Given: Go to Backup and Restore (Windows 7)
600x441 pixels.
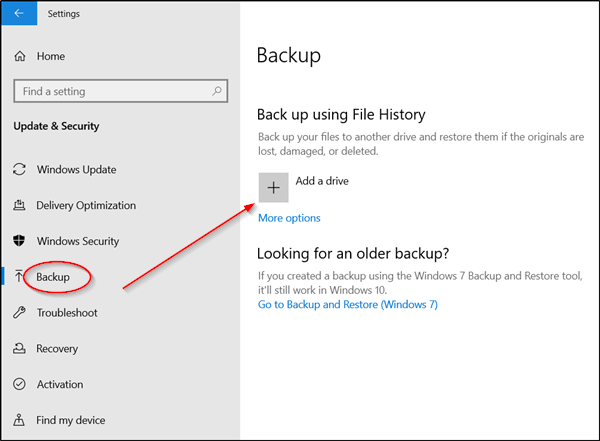Looking at the screenshot, I should click(348, 304).
